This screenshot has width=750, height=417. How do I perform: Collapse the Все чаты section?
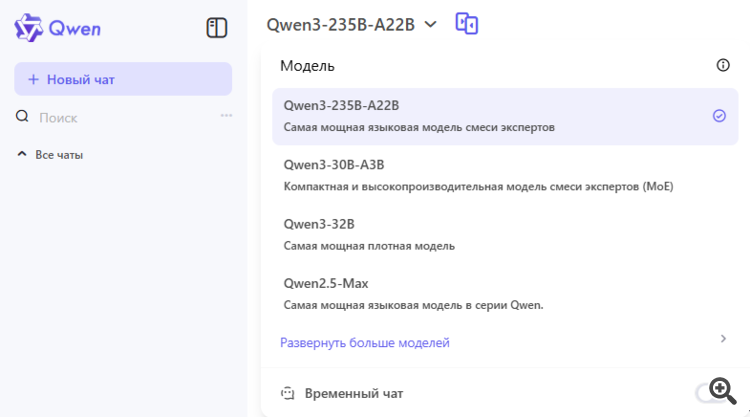click(22, 155)
